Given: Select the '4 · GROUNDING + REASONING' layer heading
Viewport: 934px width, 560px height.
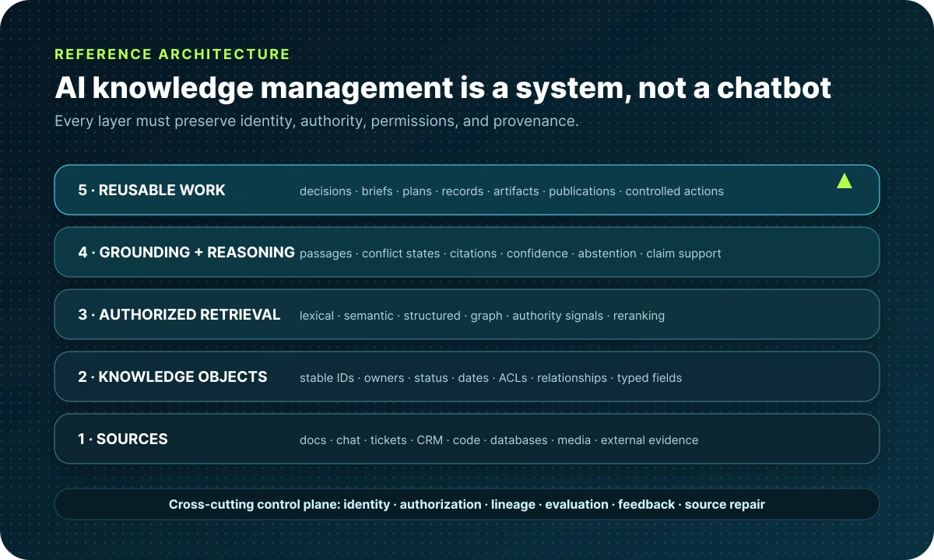Looking at the screenshot, I should coord(186,252).
